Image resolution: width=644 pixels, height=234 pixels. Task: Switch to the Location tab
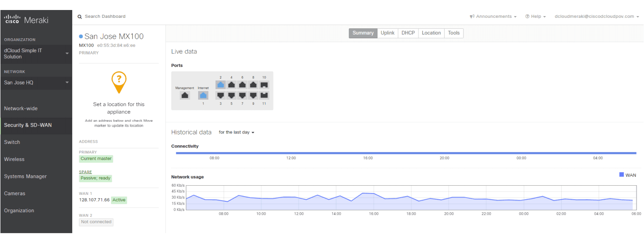[x=431, y=33]
